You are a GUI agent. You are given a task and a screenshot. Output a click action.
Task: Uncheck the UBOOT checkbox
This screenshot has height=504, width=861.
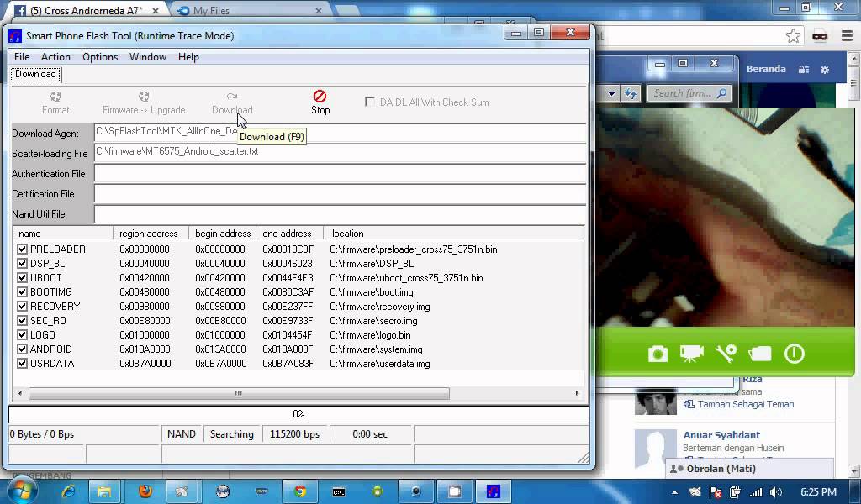pos(22,277)
